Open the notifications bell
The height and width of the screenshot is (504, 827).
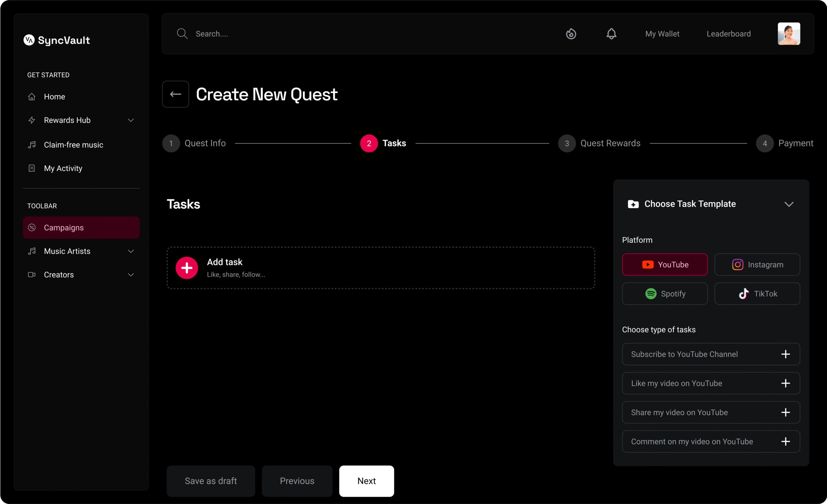(611, 34)
